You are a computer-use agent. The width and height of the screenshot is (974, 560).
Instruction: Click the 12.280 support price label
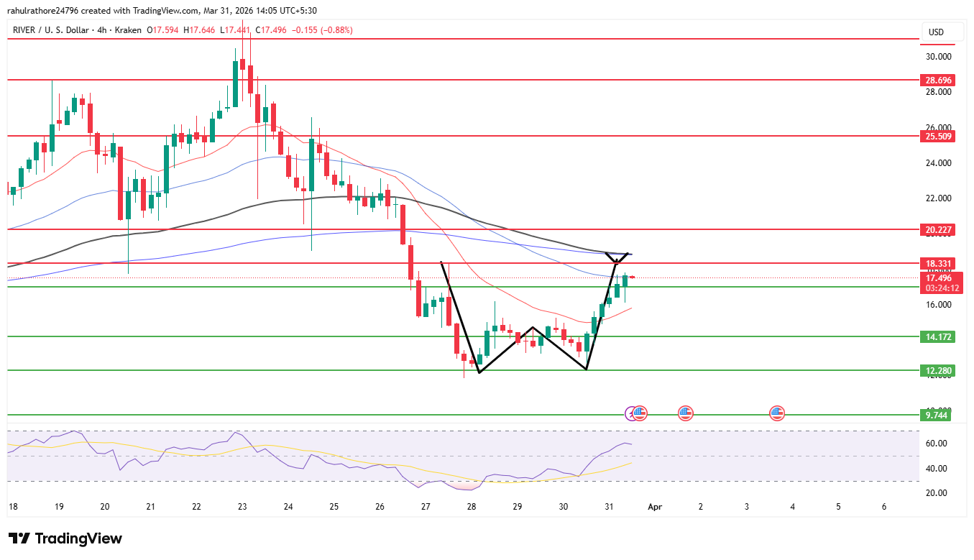click(x=937, y=371)
